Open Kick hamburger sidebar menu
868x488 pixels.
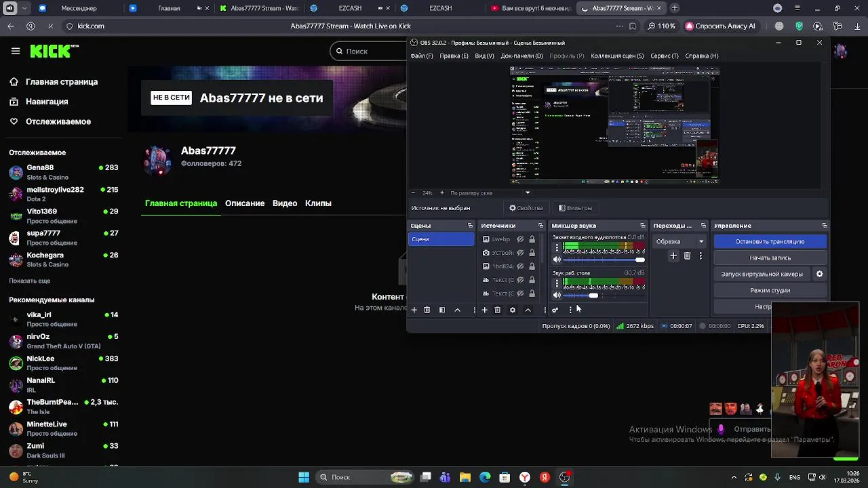click(16, 51)
